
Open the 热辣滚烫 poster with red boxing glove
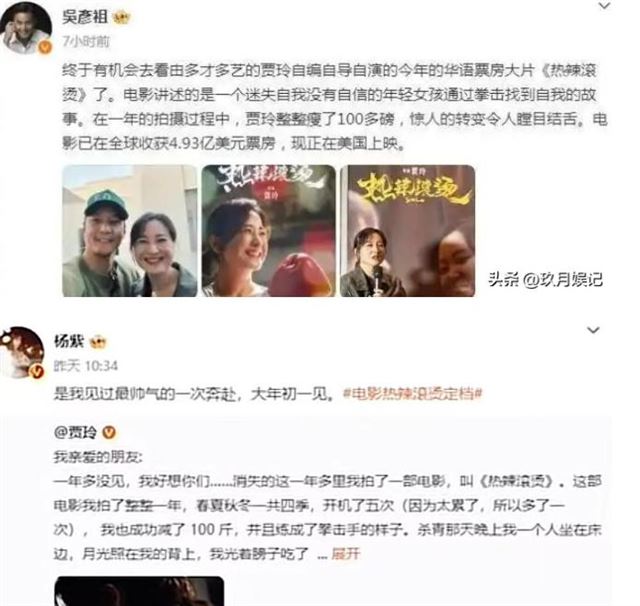[x=269, y=231]
